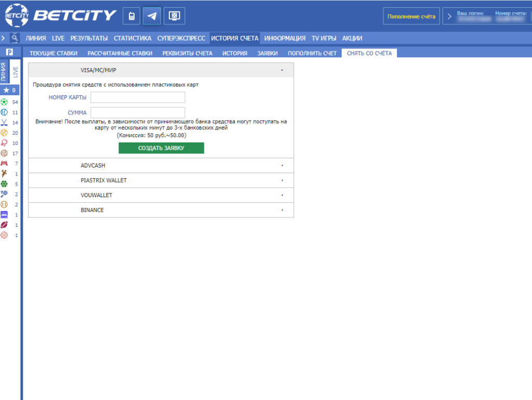Open the Telegram paper plane icon

152,16
